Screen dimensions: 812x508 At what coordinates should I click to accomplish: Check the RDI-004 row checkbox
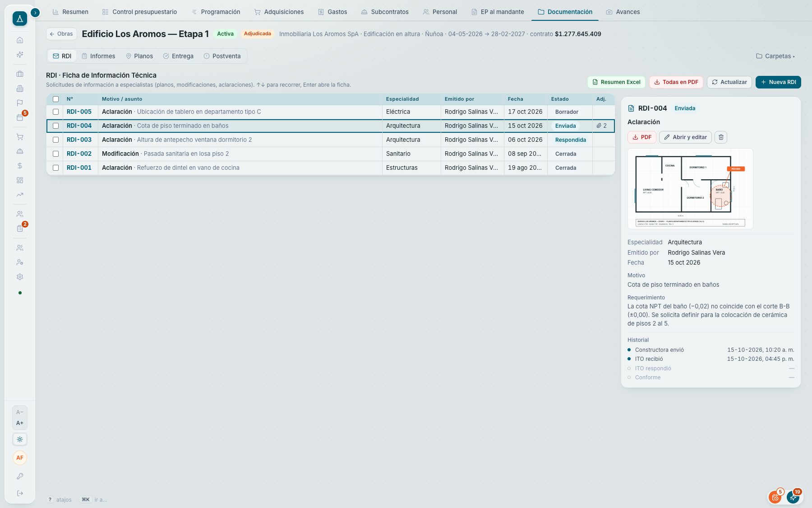coord(56,126)
